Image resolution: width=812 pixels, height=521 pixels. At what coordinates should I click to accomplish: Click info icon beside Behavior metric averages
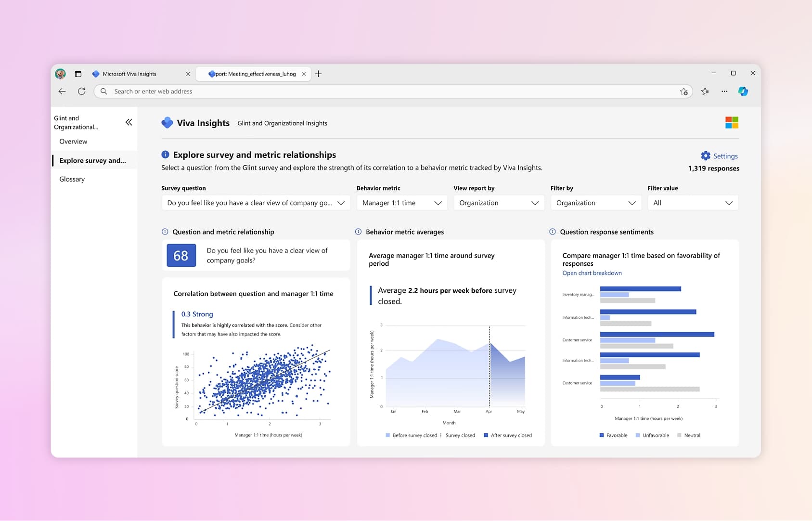coord(358,232)
